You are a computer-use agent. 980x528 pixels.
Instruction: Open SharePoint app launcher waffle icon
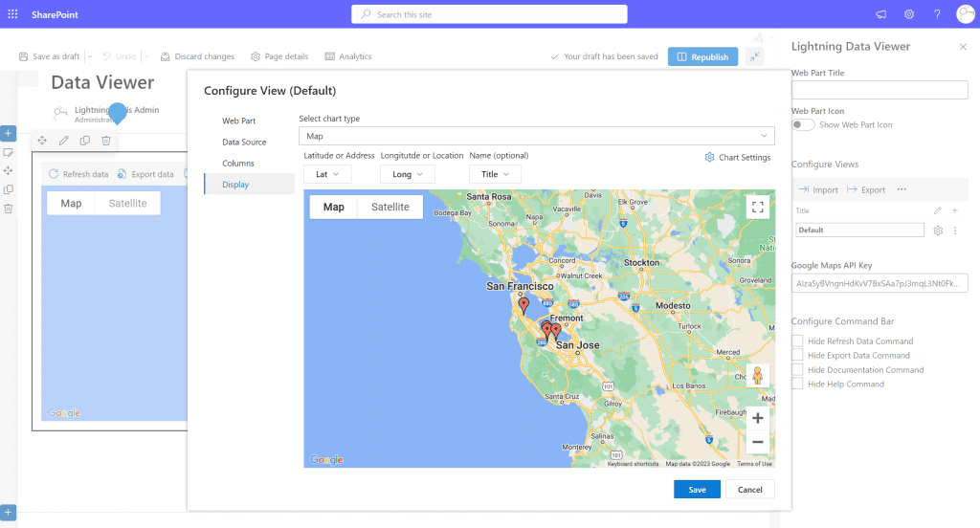[12, 14]
